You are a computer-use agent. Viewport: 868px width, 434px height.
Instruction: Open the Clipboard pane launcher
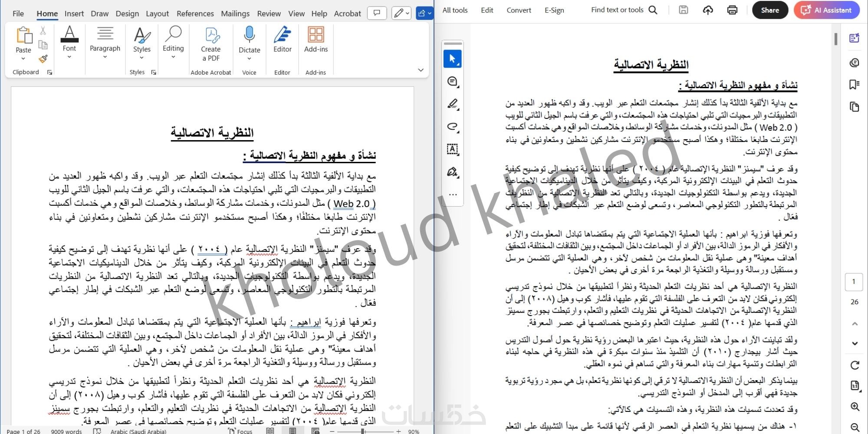[x=49, y=72]
